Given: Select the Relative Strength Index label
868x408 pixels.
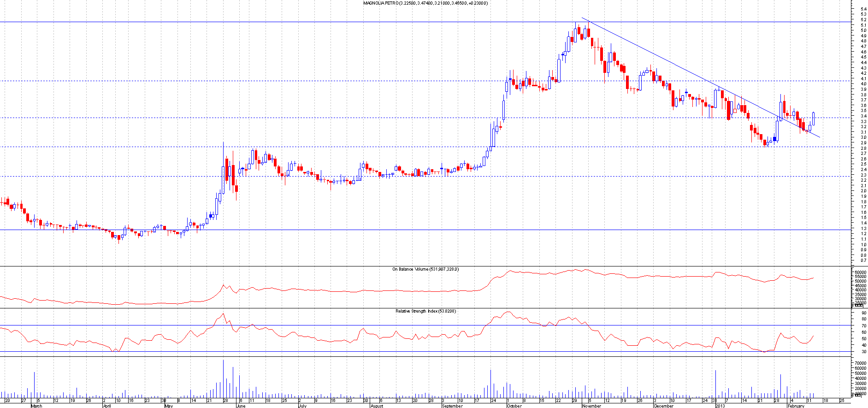Looking at the screenshot, I should click(x=425, y=311).
